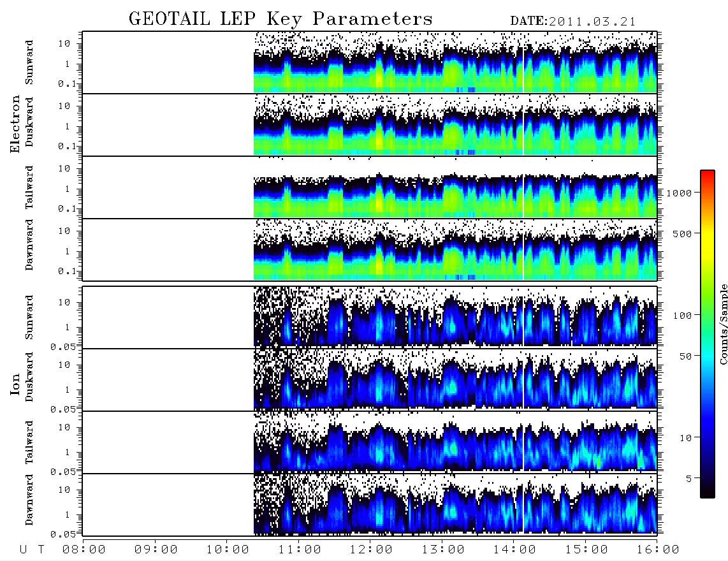
Task: Click the 12:00 time label
Action: (371, 550)
